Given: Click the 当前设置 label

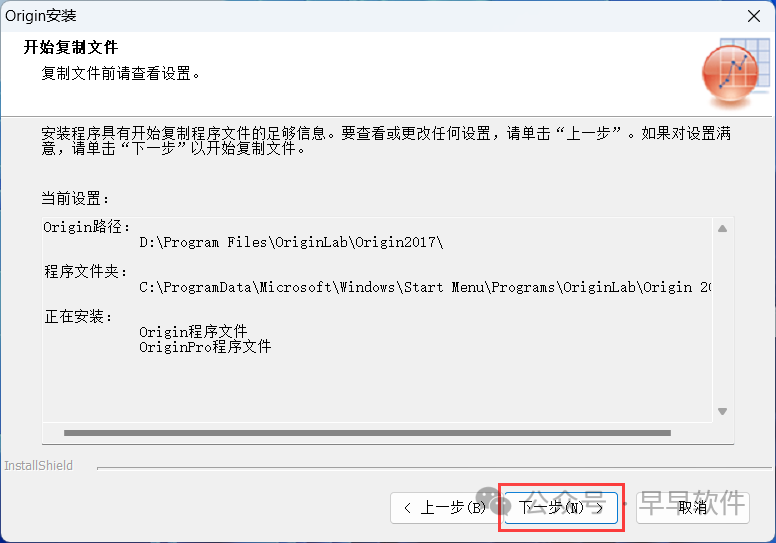Looking at the screenshot, I should point(75,198).
